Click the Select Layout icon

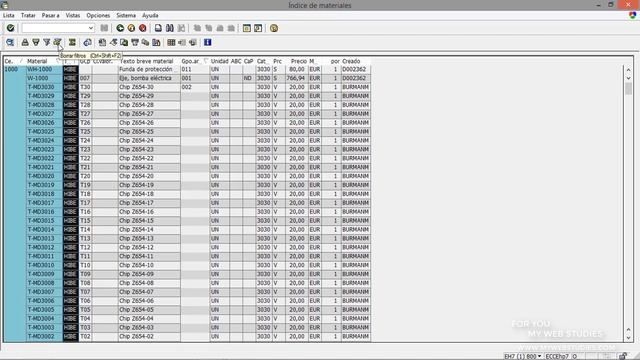182,42
